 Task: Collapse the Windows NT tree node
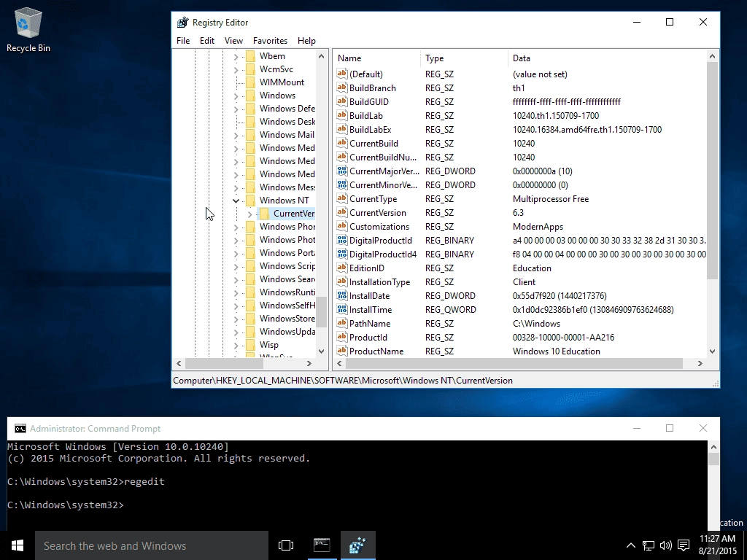(236, 201)
